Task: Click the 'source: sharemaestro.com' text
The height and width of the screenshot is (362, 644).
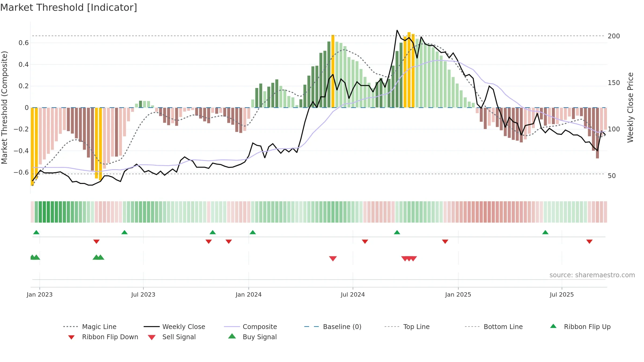Action: point(592,275)
